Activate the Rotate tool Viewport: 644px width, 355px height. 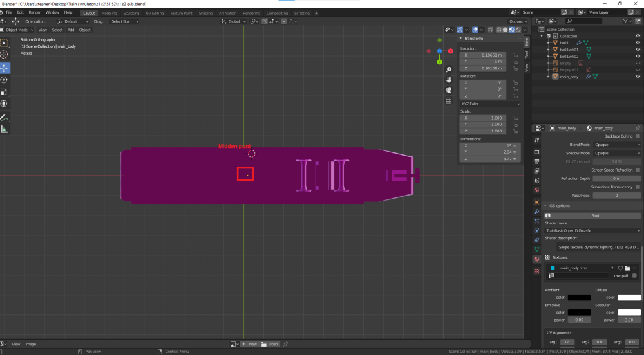pos(4,80)
